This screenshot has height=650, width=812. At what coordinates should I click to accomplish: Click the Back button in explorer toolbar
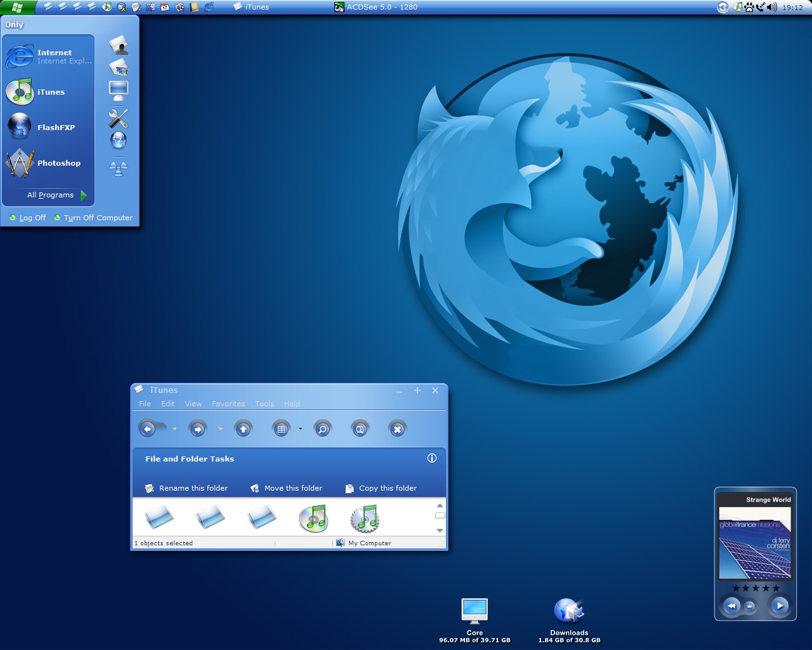click(148, 429)
